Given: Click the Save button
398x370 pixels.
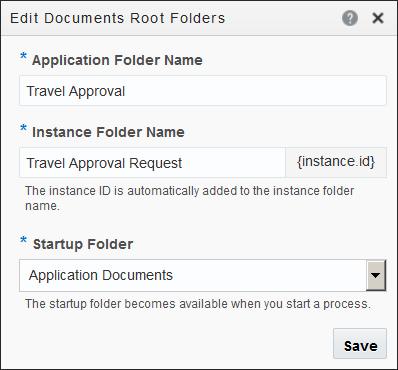Looking at the screenshot, I should click(x=360, y=344).
